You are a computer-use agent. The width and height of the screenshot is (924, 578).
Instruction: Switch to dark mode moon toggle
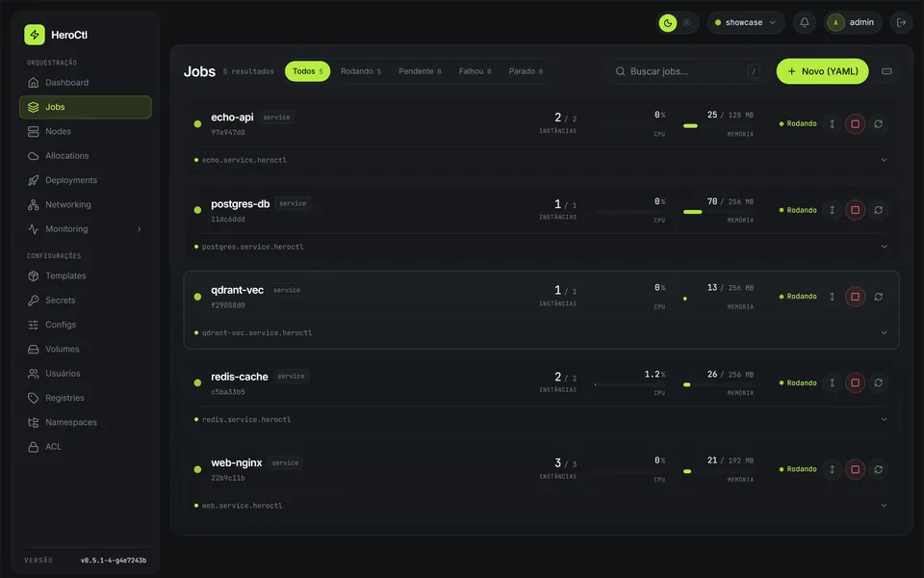(x=667, y=23)
